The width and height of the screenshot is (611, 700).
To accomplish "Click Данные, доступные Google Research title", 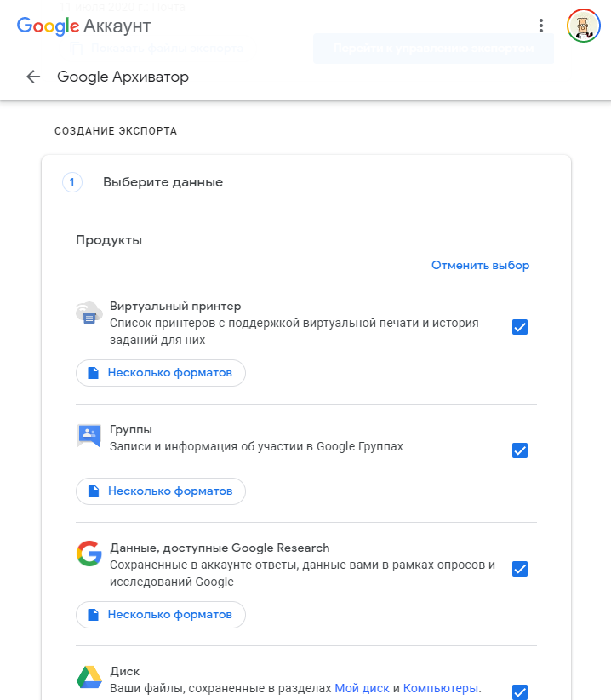I will coord(220,548).
